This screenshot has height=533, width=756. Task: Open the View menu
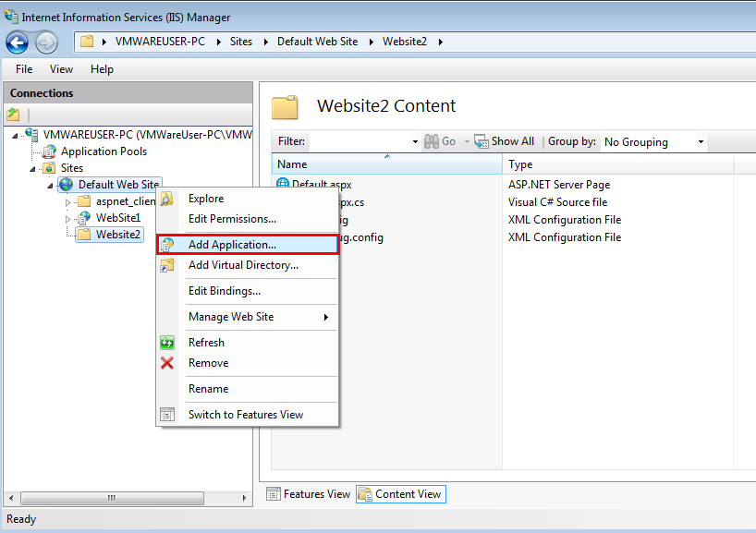click(61, 69)
